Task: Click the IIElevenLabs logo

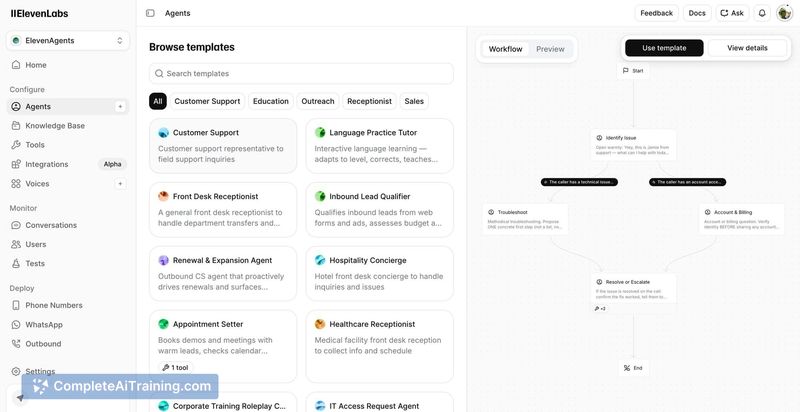Action: coord(39,14)
